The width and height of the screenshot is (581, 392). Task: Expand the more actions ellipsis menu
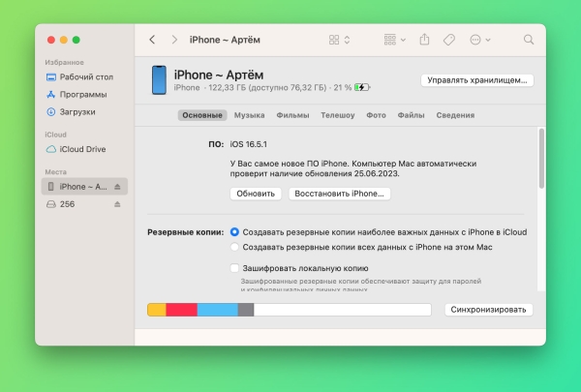(479, 40)
